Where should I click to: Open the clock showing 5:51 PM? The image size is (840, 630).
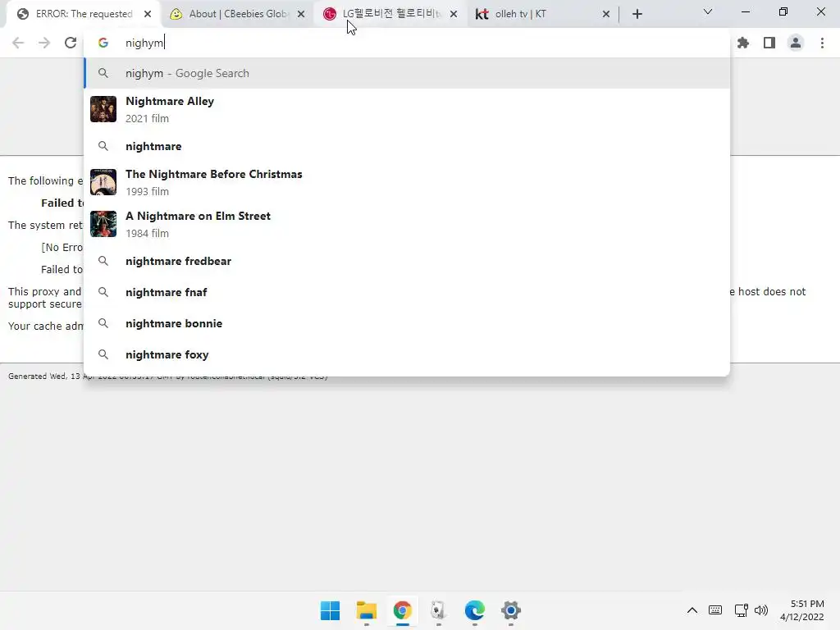(x=802, y=610)
